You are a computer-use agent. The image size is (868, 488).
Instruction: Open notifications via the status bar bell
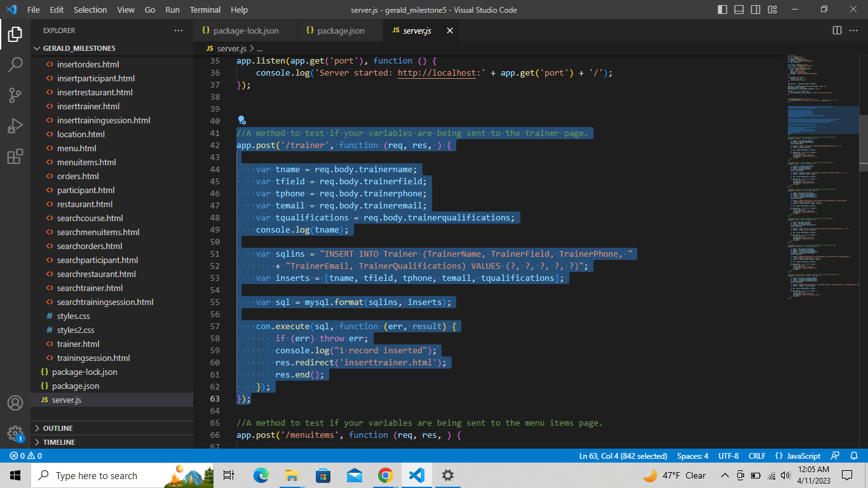point(855,456)
